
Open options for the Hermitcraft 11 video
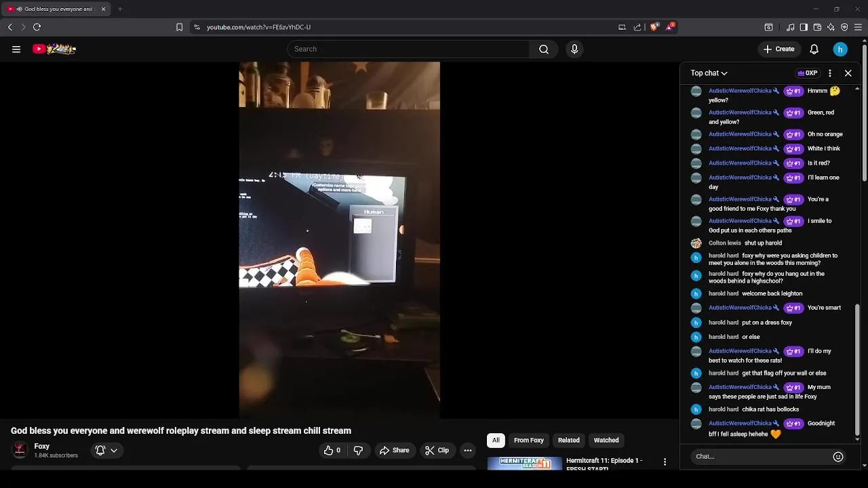point(665,462)
